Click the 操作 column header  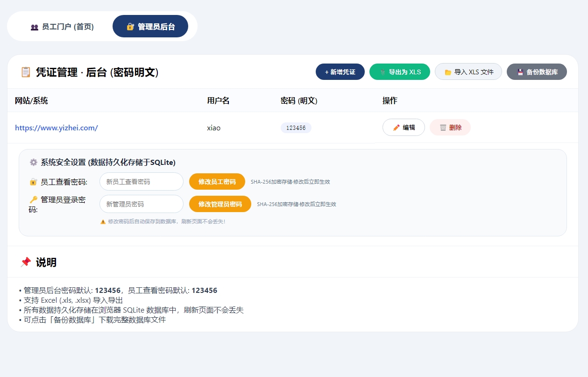(390, 100)
